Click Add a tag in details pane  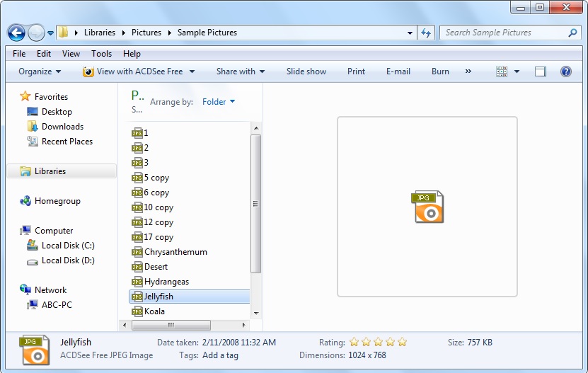(x=220, y=355)
